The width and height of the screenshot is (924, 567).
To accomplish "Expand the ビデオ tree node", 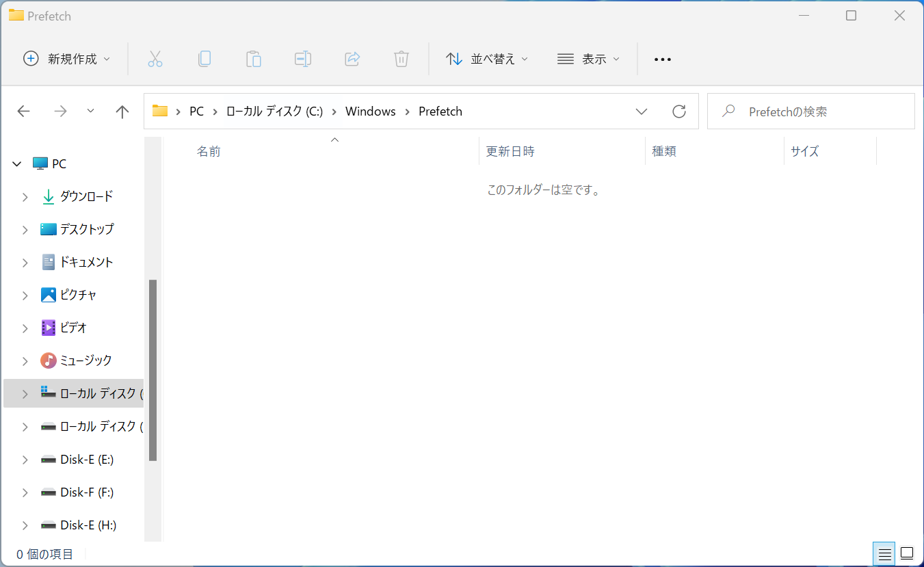I will click(x=25, y=328).
